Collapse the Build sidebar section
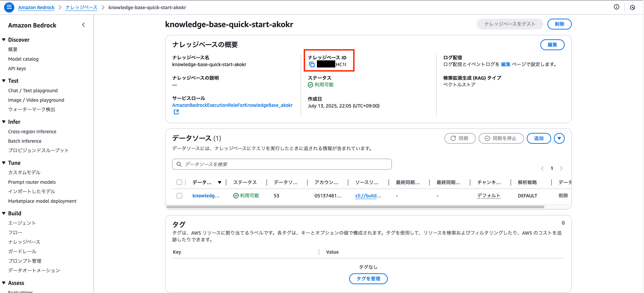644x293 pixels. (x=4, y=213)
